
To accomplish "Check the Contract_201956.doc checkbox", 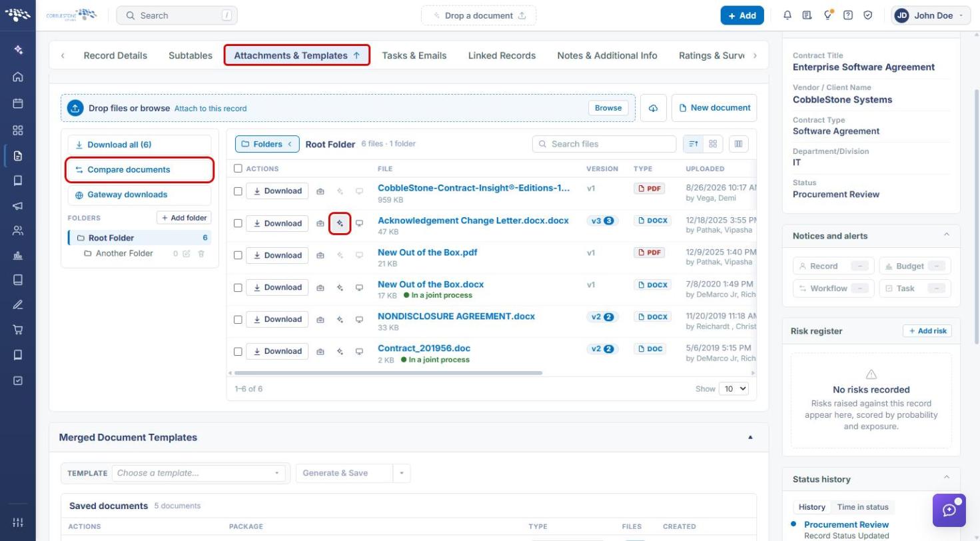I will [238, 352].
